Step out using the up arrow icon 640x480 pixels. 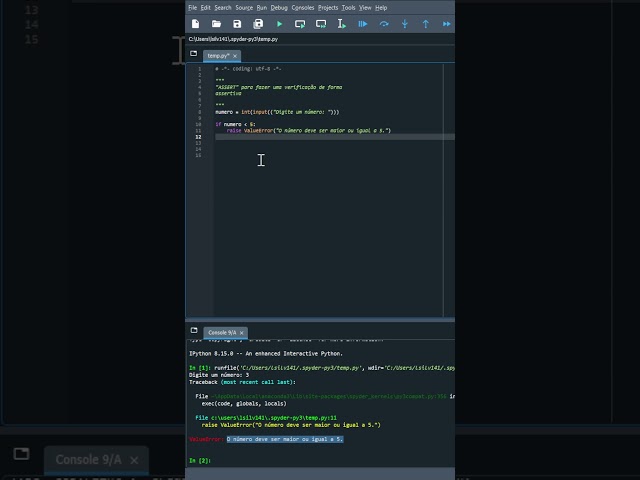[426, 24]
